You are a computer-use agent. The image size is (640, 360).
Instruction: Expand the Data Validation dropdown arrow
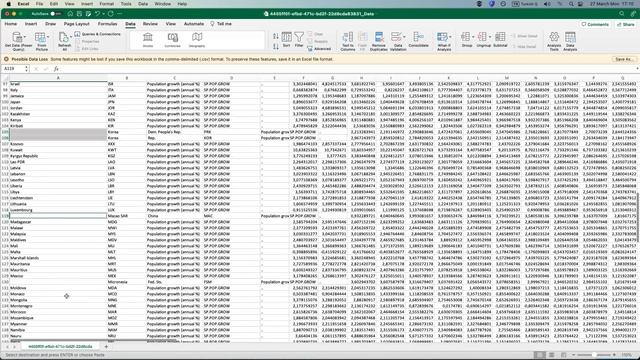404,37
